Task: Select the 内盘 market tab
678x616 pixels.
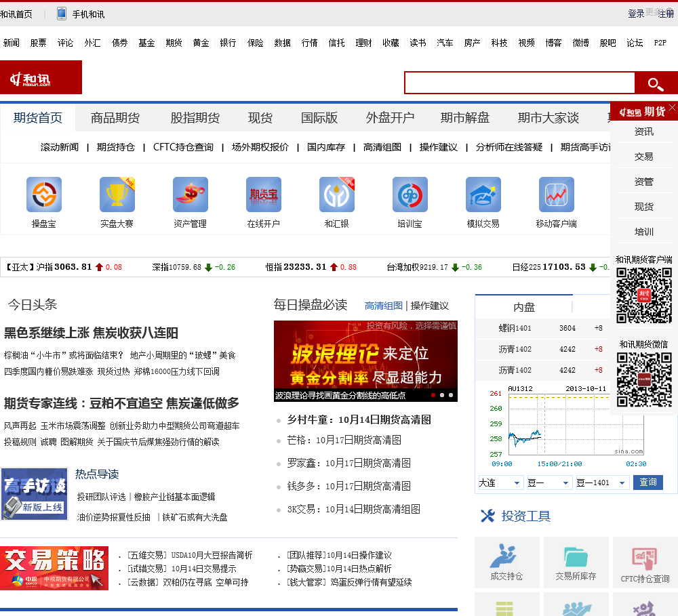Action: pos(524,307)
